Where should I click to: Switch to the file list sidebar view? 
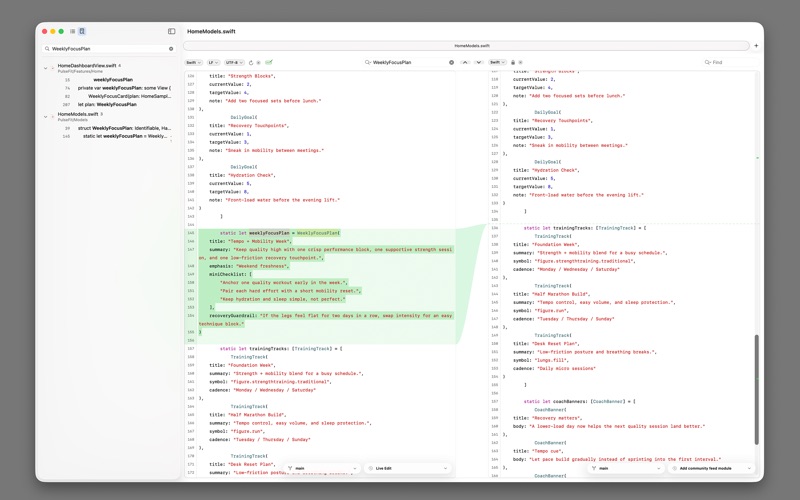coord(72,31)
